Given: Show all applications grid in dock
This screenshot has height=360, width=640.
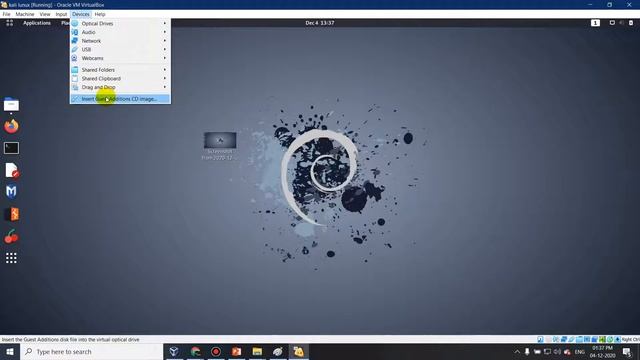Looking at the screenshot, I should [x=11, y=258].
